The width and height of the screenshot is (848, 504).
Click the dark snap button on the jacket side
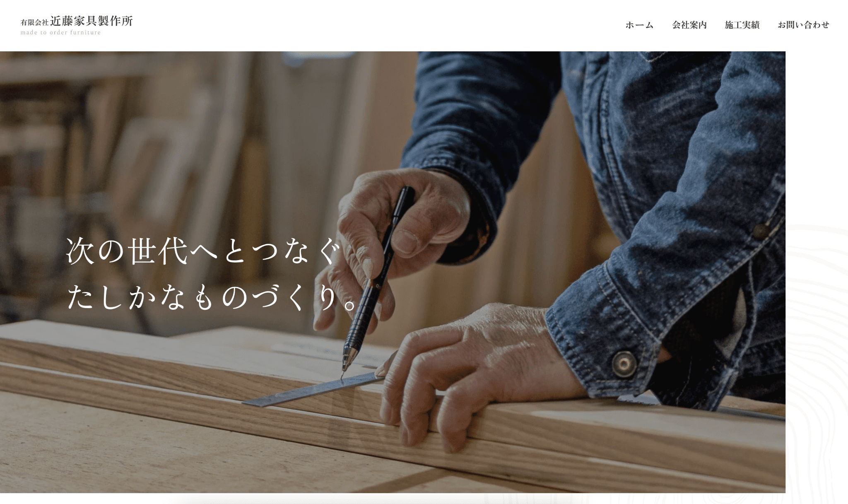[761, 230]
